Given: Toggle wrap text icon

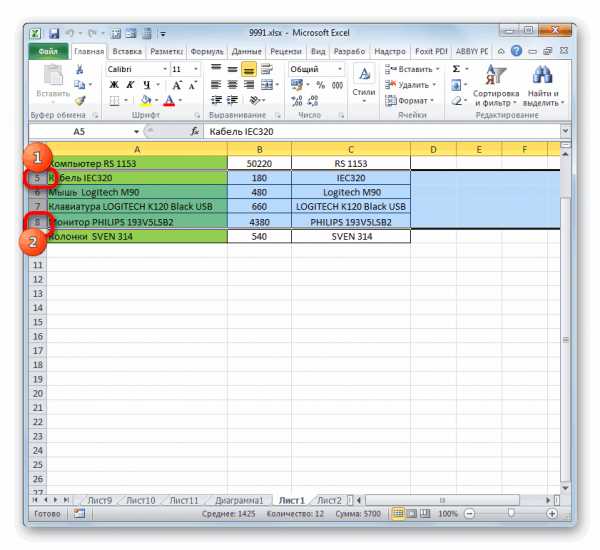Looking at the screenshot, I should tap(266, 69).
